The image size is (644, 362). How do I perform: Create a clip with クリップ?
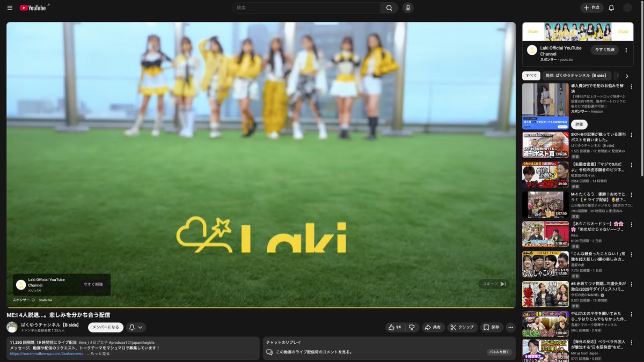462,327
